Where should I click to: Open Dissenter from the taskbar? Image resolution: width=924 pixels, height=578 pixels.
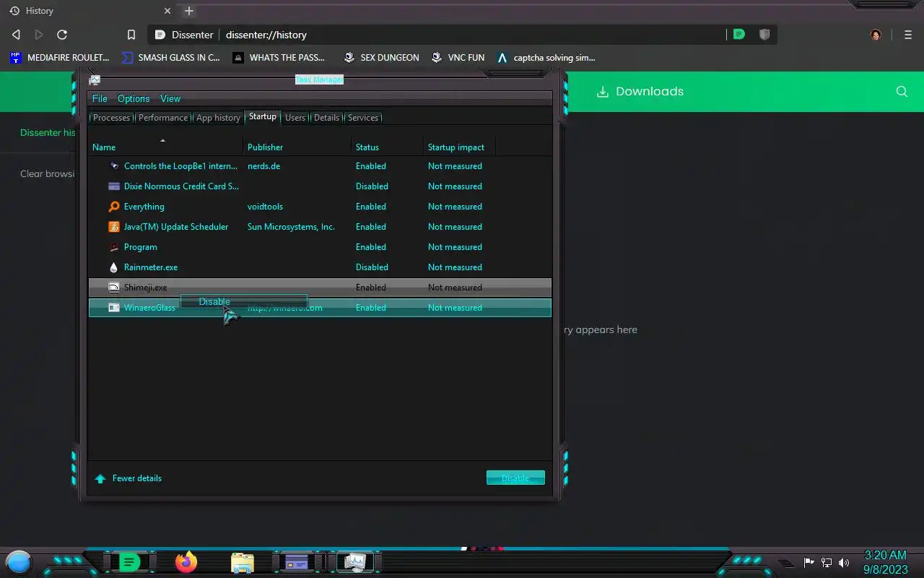129,562
